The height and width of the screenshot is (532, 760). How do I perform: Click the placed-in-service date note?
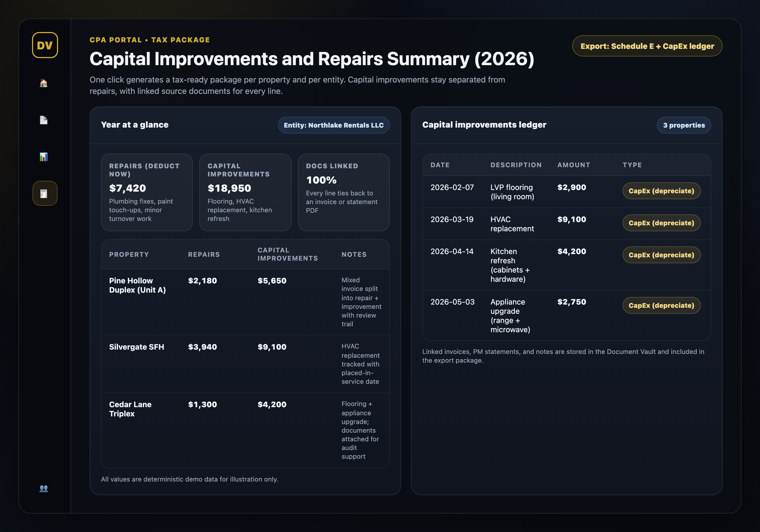tap(360, 364)
